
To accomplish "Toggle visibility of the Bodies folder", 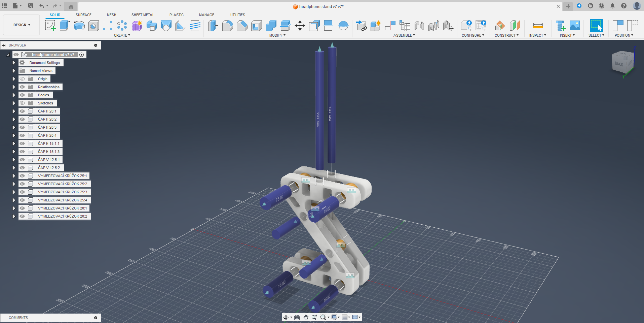I will 22,95.
